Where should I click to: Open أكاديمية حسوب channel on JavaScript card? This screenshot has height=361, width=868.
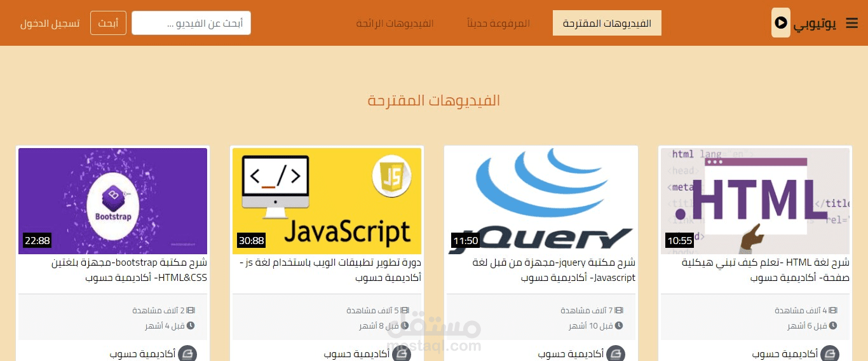[x=356, y=354]
